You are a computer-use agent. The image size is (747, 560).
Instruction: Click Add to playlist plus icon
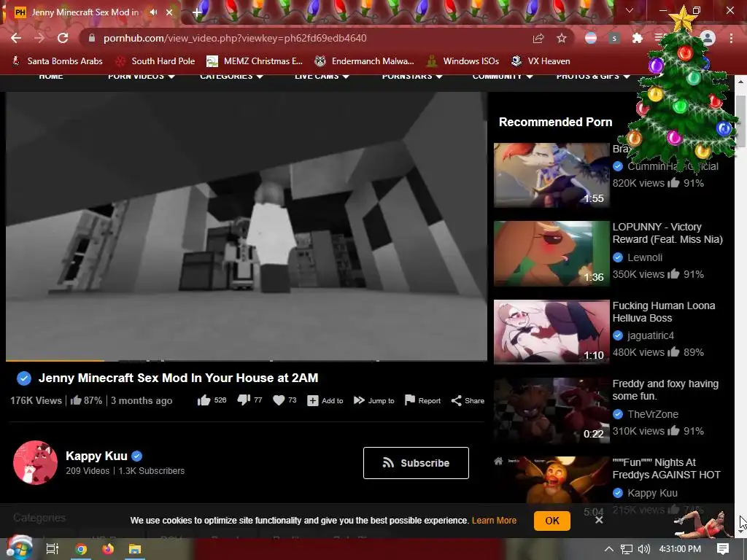(325, 400)
